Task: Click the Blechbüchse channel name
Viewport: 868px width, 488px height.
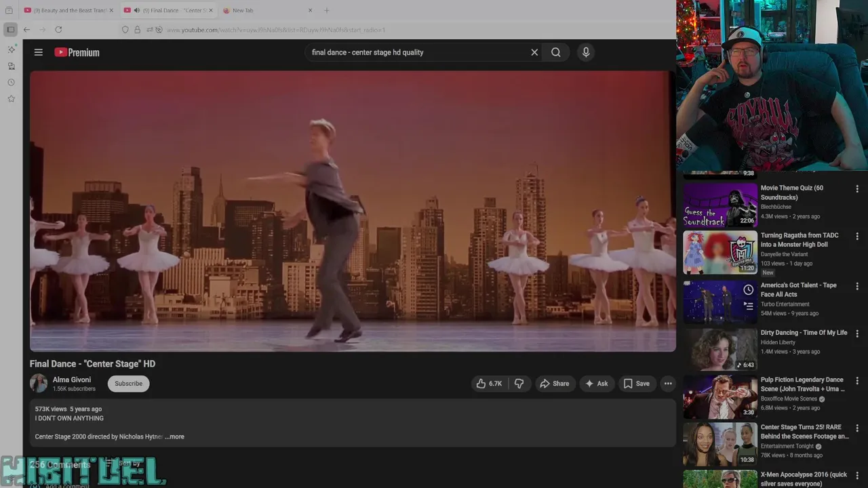Action: [776, 207]
